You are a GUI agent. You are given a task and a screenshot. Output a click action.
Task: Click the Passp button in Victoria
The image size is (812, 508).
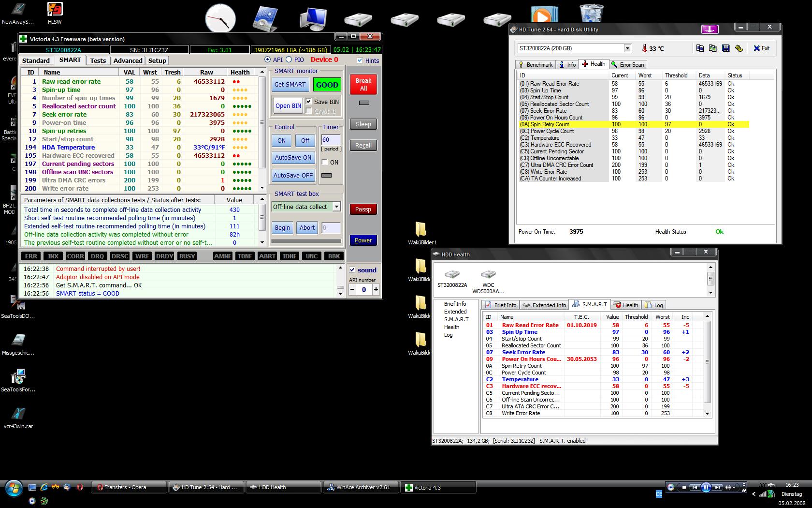pyautogui.click(x=363, y=209)
